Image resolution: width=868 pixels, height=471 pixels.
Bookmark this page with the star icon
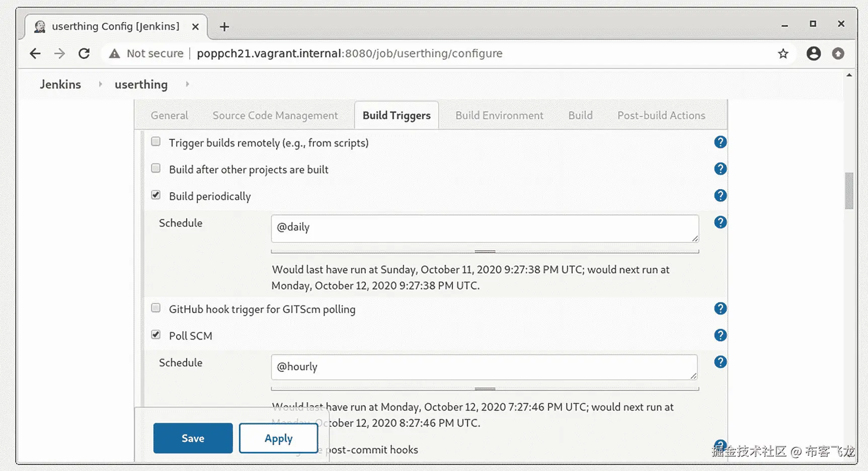point(783,53)
